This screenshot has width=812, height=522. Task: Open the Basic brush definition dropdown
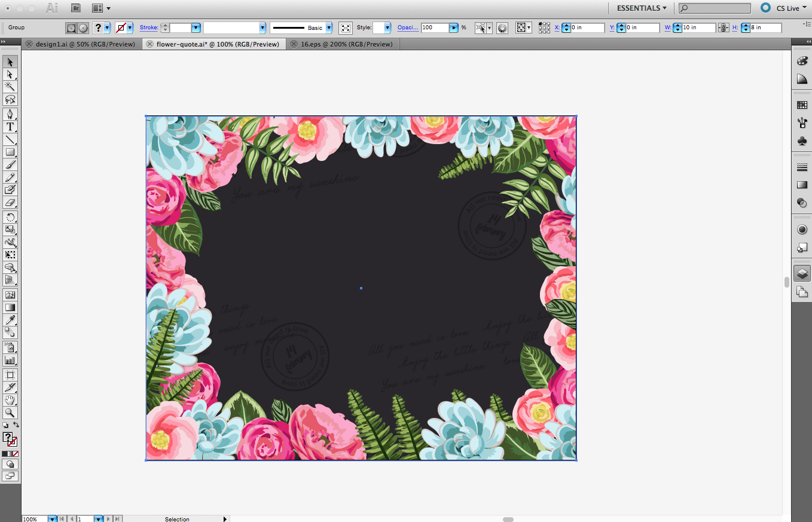point(329,28)
